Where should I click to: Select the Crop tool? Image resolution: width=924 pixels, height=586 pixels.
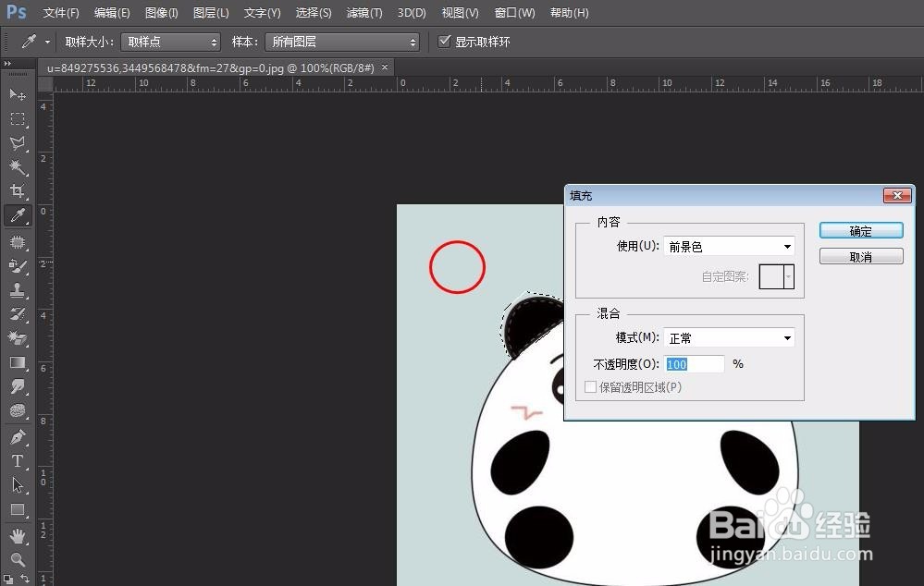pos(18,190)
